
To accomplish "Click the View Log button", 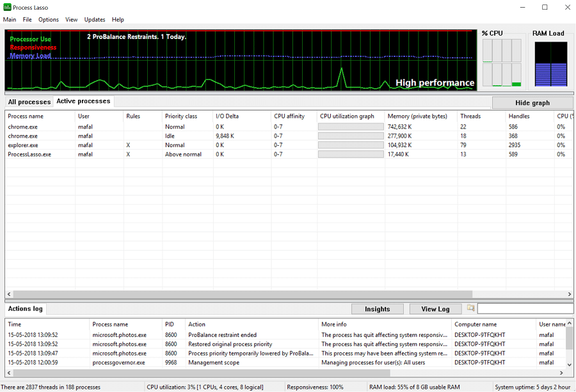I will click(x=435, y=309).
